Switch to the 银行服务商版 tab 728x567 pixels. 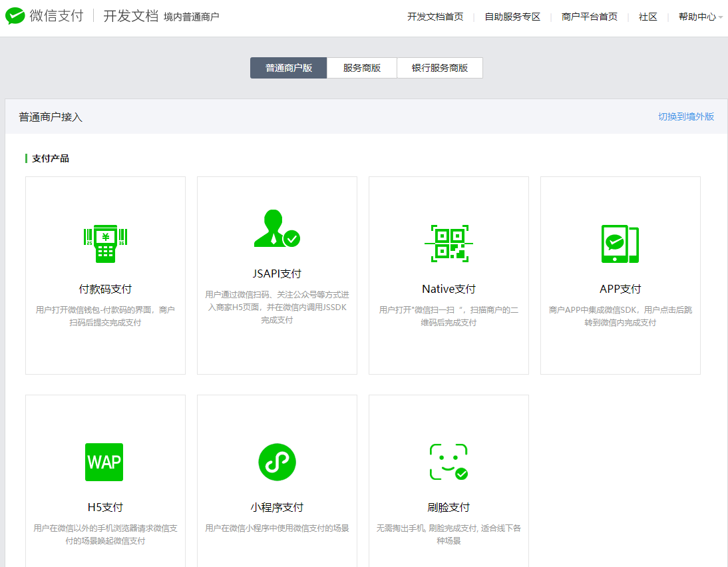click(x=440, y=68)
